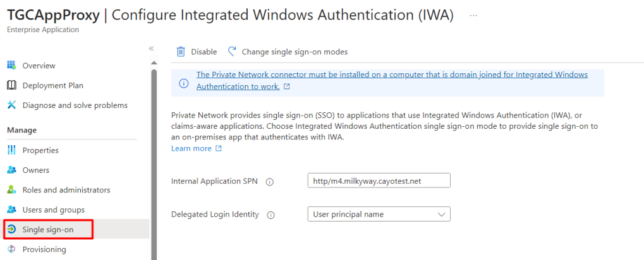Click the Properties bars icon
This screenshot has height=260, width=644.
coord(11,150)
